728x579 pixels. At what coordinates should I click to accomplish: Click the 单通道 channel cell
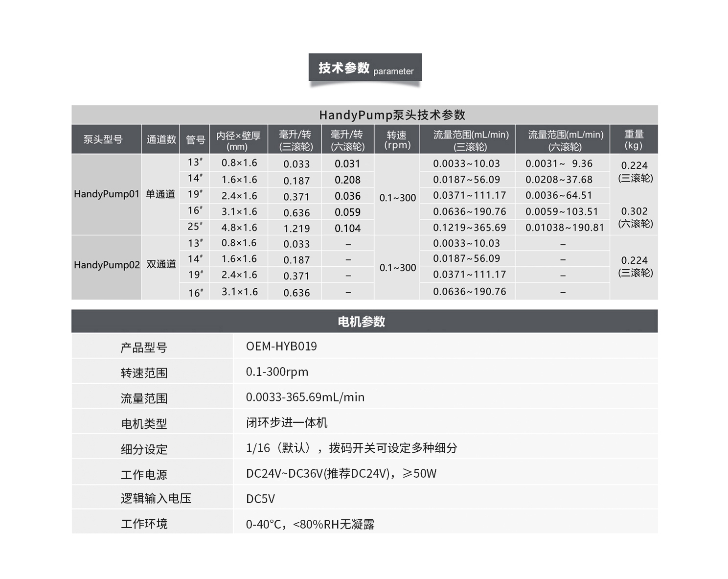(160, 194)
